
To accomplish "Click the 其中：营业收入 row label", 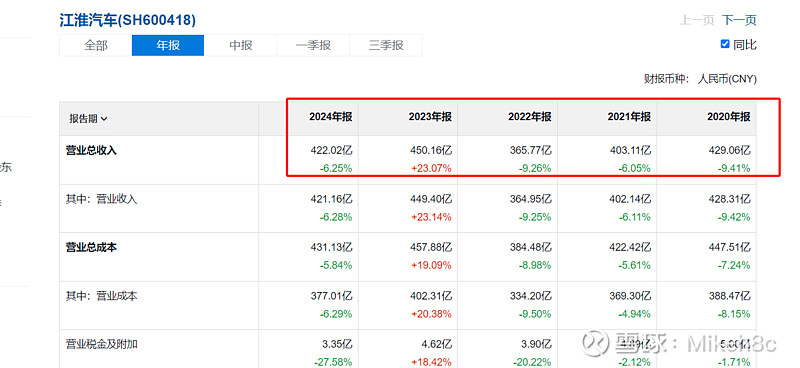I will [x=102, y=199].
